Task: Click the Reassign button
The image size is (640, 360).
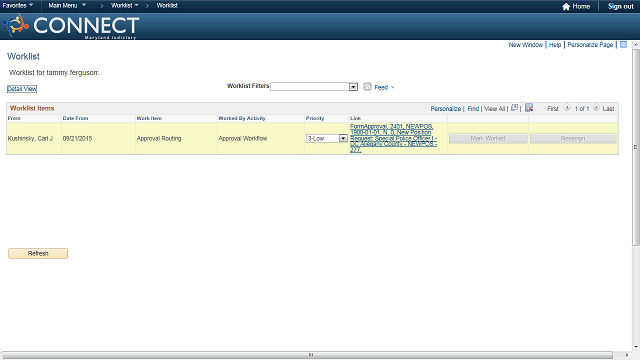Action: pos(573,139)
